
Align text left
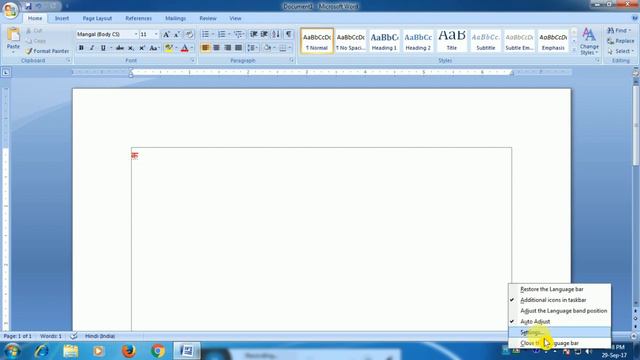coord(205,48)
